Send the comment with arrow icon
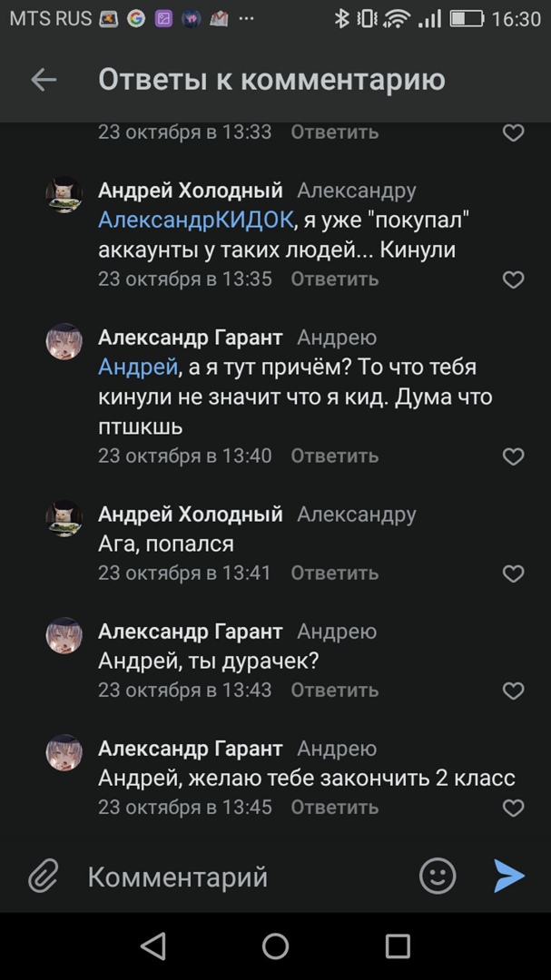 click(509, 876)
